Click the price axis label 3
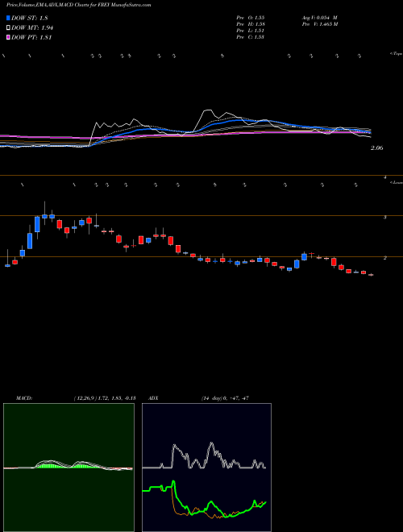The image size is (403, 532). point(385,218)
